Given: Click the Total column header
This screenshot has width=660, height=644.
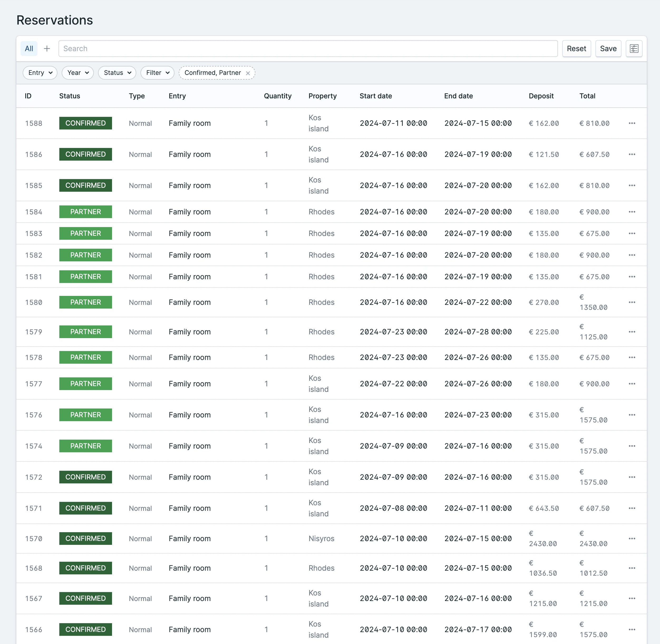Looking at the screenshot, I should (587, 96).
